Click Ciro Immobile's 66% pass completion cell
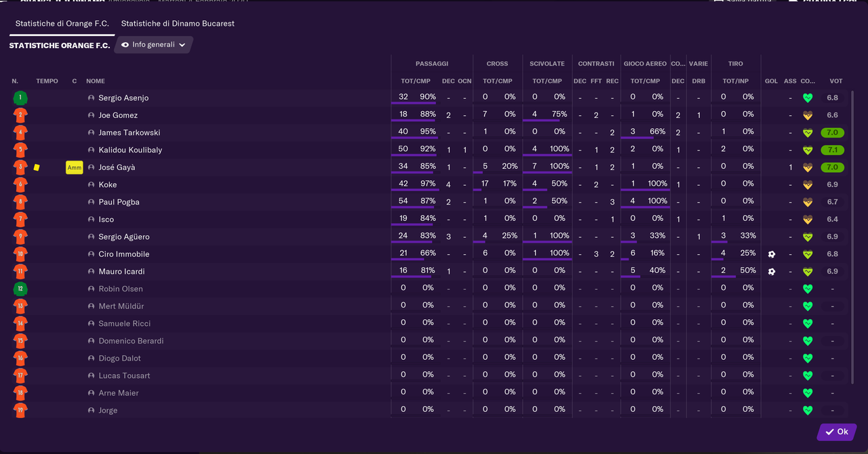The height and width of the screenshot is (454, 868). pyautogui.click(x=428, y=253)
